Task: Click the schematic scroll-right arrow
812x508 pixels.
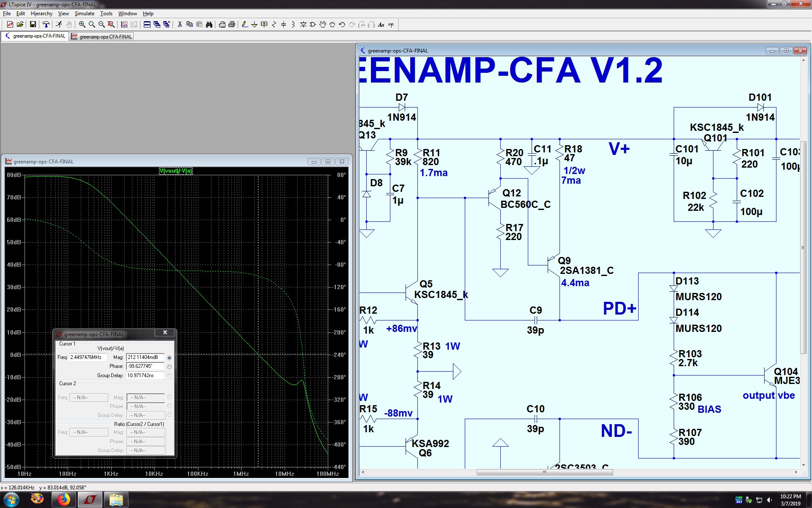Action: click(796, 472)
